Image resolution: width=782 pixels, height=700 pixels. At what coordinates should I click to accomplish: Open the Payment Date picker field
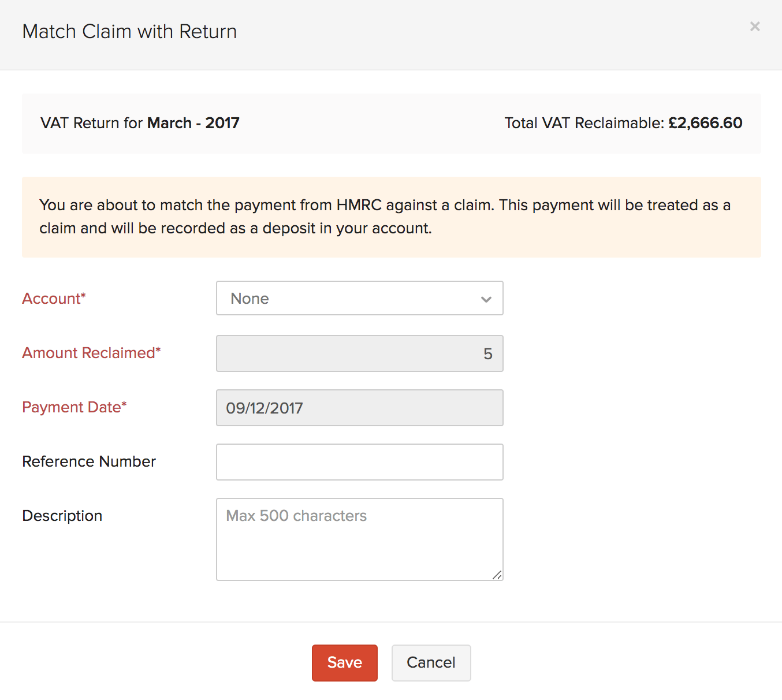pos(359,408)
